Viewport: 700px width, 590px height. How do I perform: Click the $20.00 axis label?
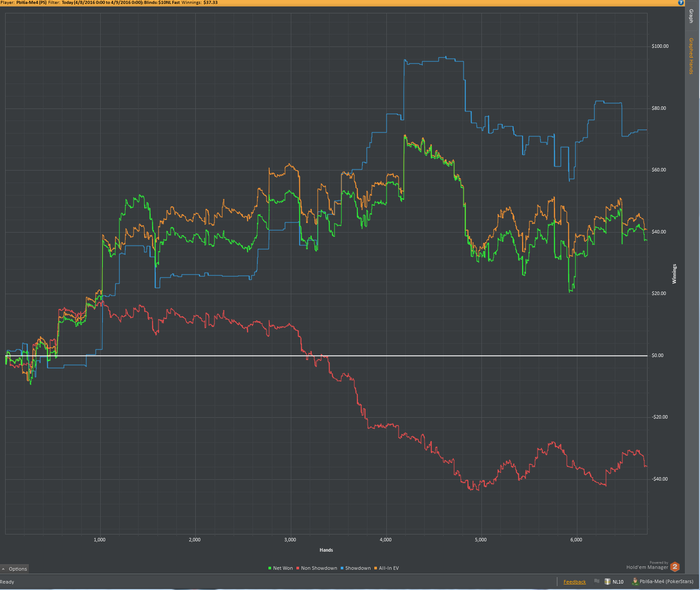(x=659, y=294)
